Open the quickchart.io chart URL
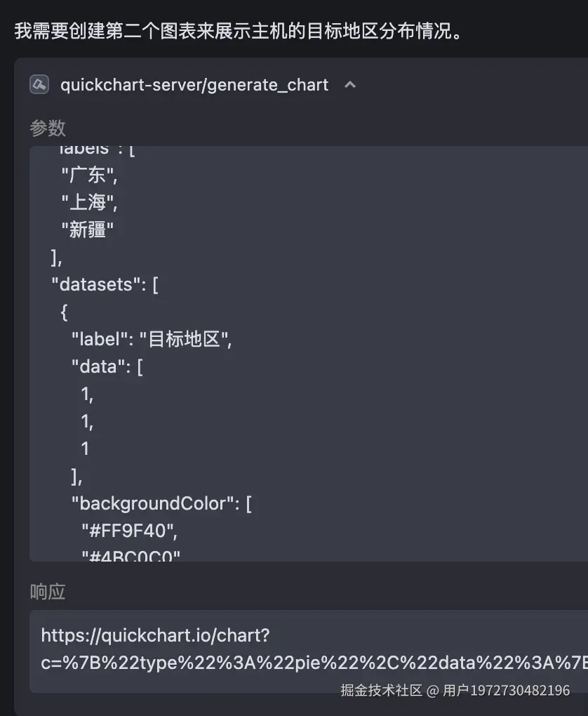 (x=155, y=635)
